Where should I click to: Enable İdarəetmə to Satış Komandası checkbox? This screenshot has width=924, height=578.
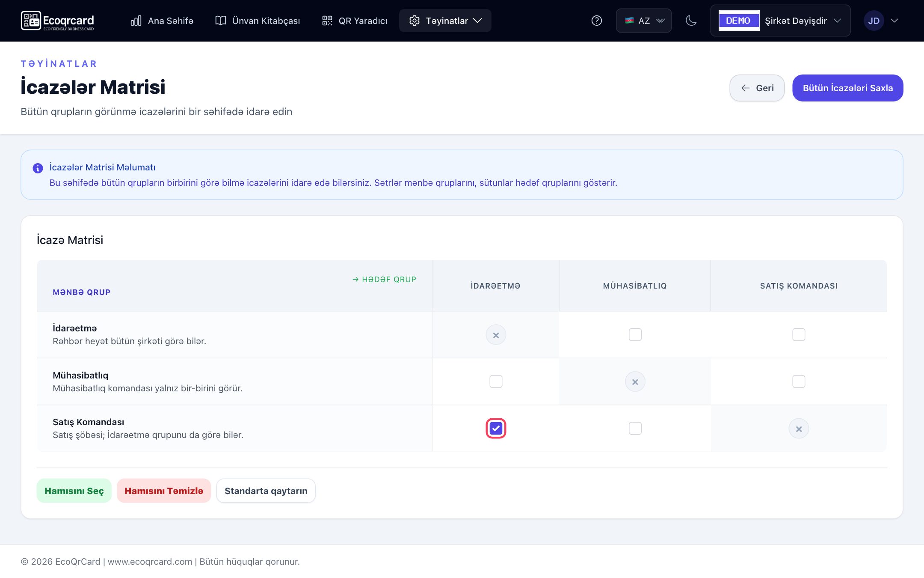pos(799,334)
